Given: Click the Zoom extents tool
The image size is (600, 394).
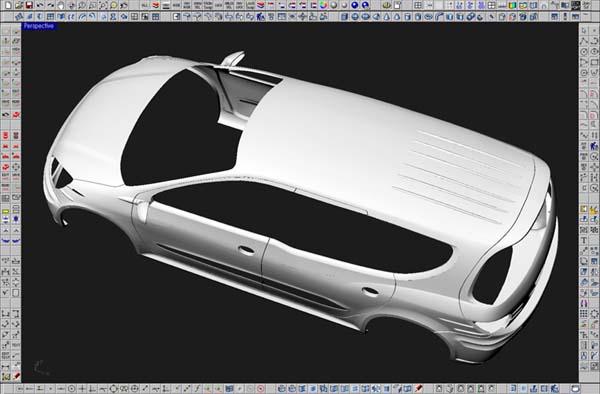Looking at the screenshot, I should pyautogui.click(x=103, y=5).
